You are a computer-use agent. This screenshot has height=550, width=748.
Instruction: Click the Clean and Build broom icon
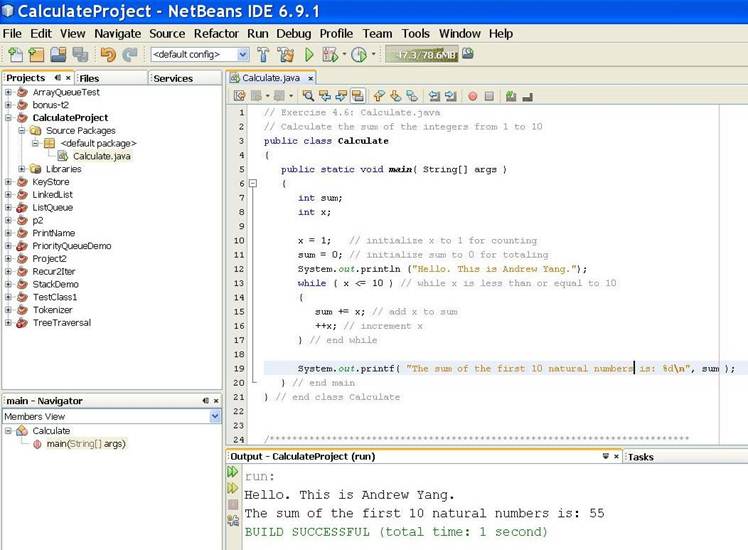pyautogui.click(x=285, y=54)
